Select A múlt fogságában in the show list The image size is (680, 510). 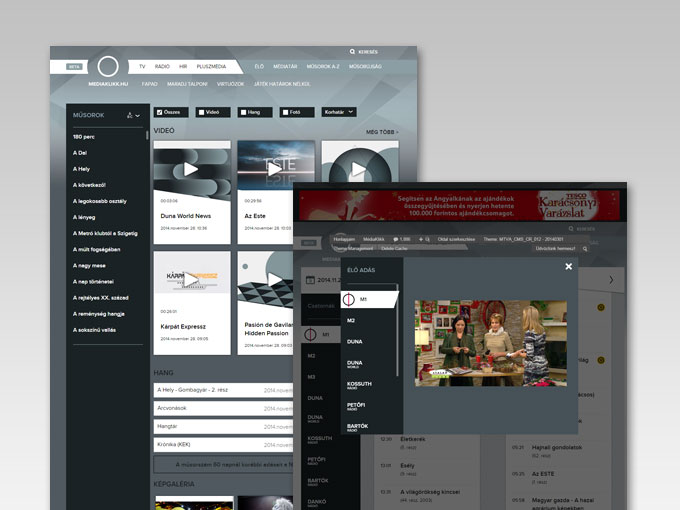click(96, 249)
